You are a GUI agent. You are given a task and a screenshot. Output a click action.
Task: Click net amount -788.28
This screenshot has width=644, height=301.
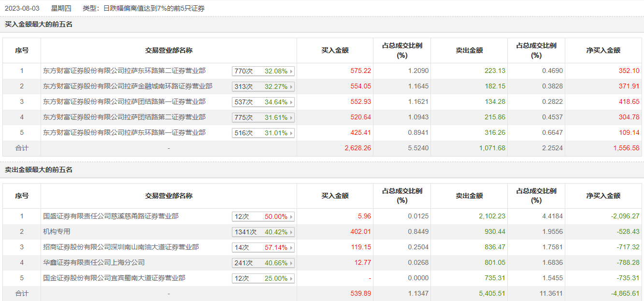tap(628, 262)
